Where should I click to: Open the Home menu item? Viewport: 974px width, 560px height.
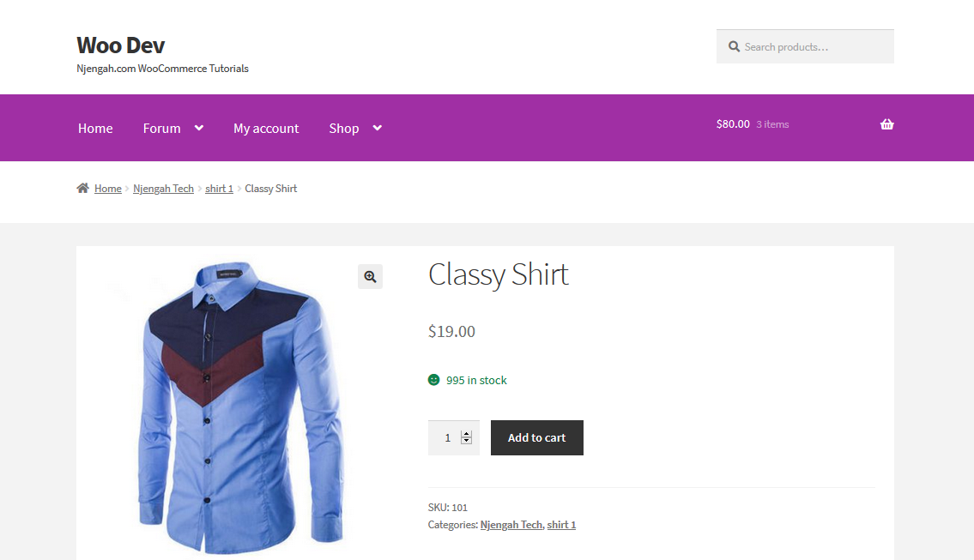coord(95,128)
